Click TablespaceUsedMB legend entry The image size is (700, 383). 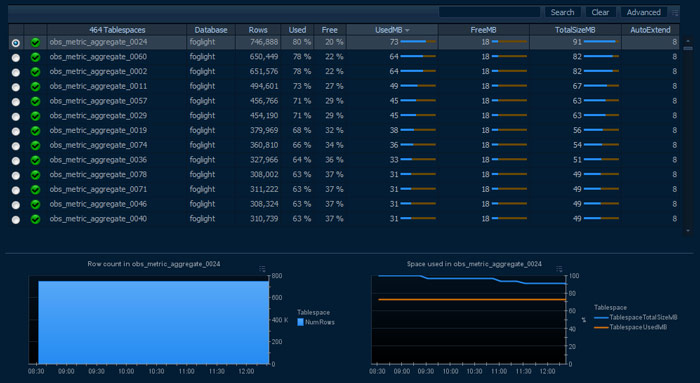pos(630,327)
